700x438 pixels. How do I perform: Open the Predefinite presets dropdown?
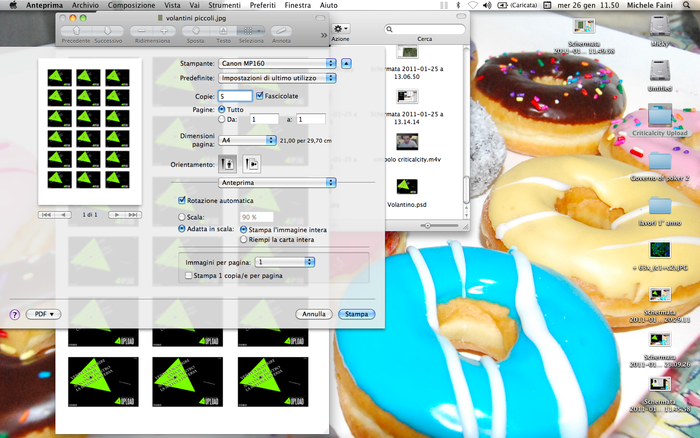277,78
